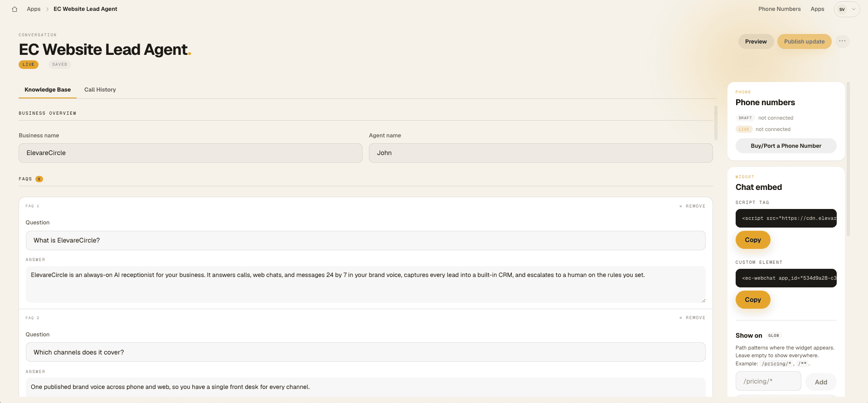Click the Add path pattern button
Viewport: 868px width, 403px height.
[820, 382]
